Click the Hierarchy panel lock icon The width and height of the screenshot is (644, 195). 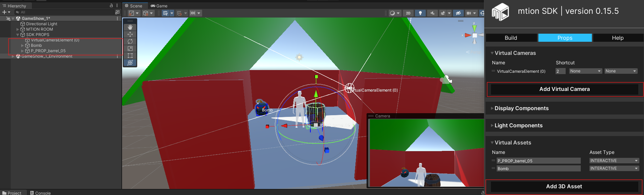point(111,6)
